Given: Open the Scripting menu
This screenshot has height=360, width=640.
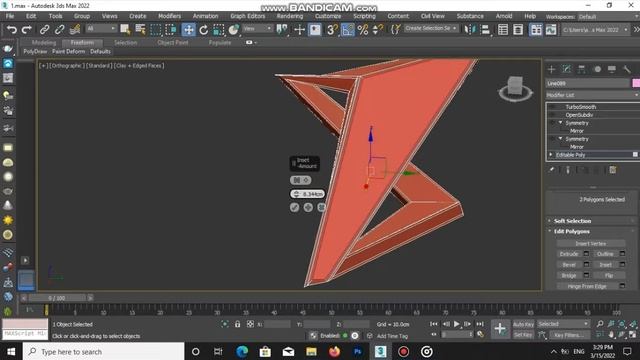Looking at the screenshot, I should pyautogui.click(x=364, y=16).
